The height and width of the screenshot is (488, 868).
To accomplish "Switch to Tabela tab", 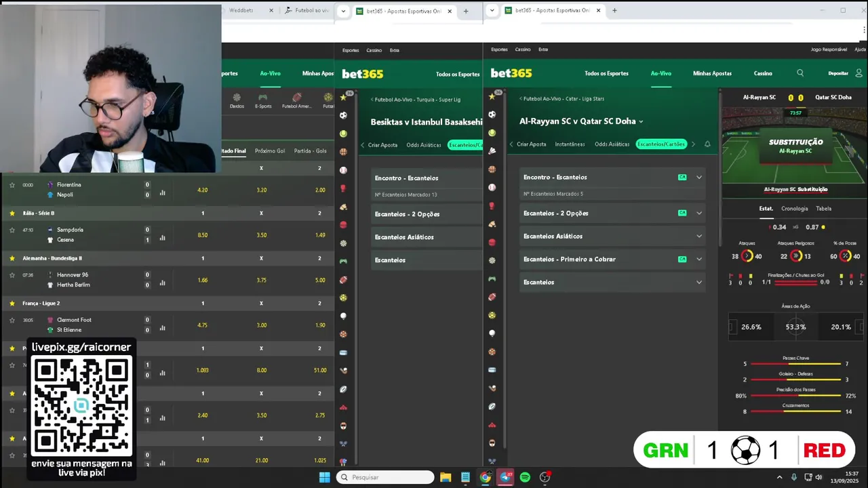I will pyautogui.click(x=823, y=209).
